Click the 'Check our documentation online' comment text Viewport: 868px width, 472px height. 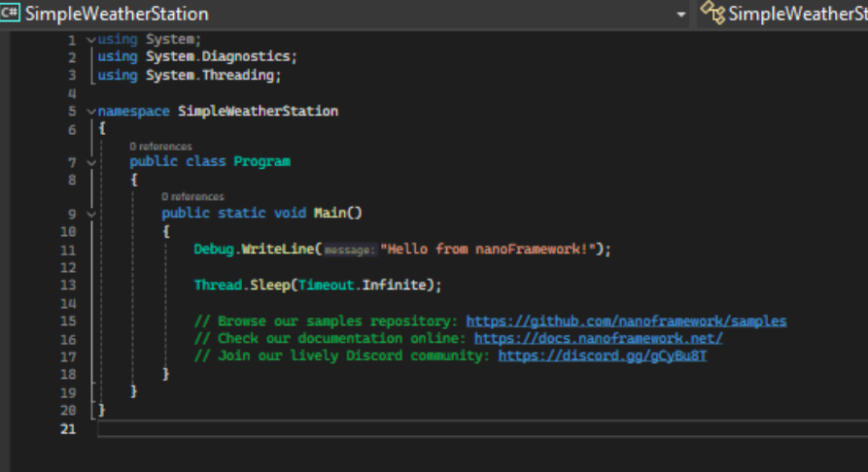pos(330,338)
